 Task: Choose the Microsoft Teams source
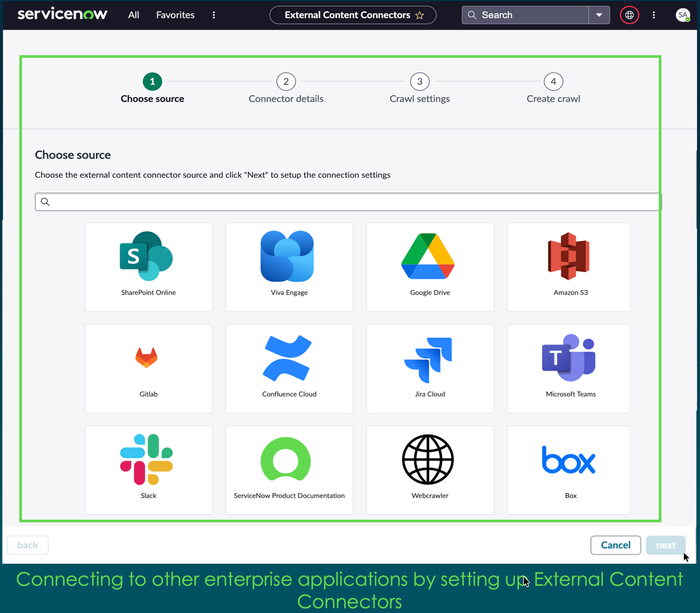coord(568,368)
